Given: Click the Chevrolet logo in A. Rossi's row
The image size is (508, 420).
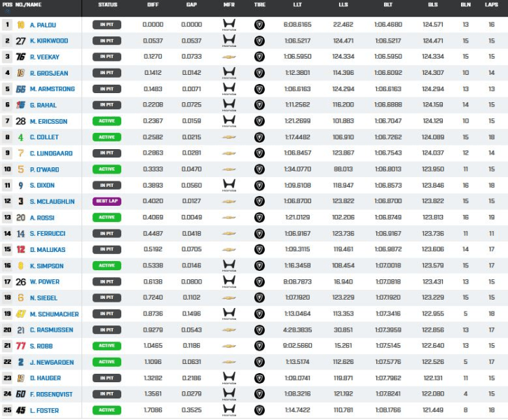Looking at the screenshot, I should click(229, 218).
